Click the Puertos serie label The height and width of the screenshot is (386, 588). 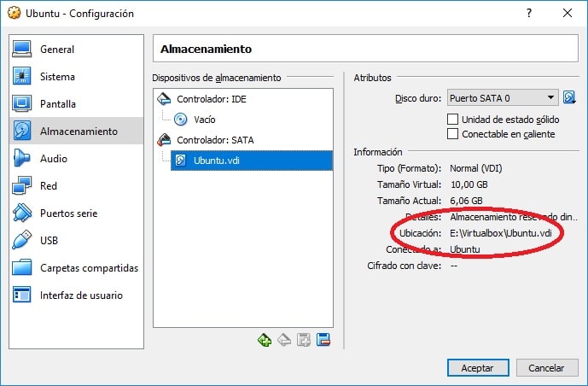pos(68,213)
